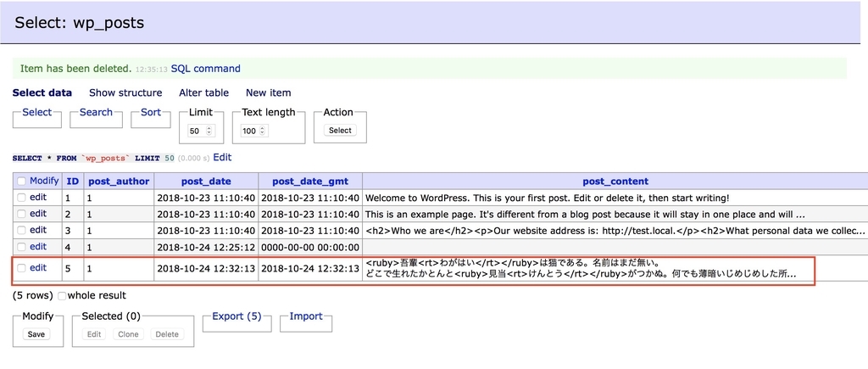Screen dimensions: 868x369
Task: Click post_date cell 2018-10-24 12:32:13
Action: (x=206, y=269)
